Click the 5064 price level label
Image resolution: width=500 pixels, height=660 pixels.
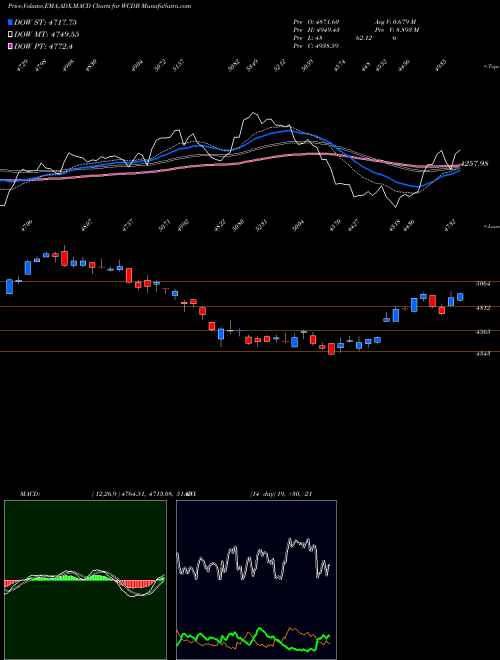point(483,284)
